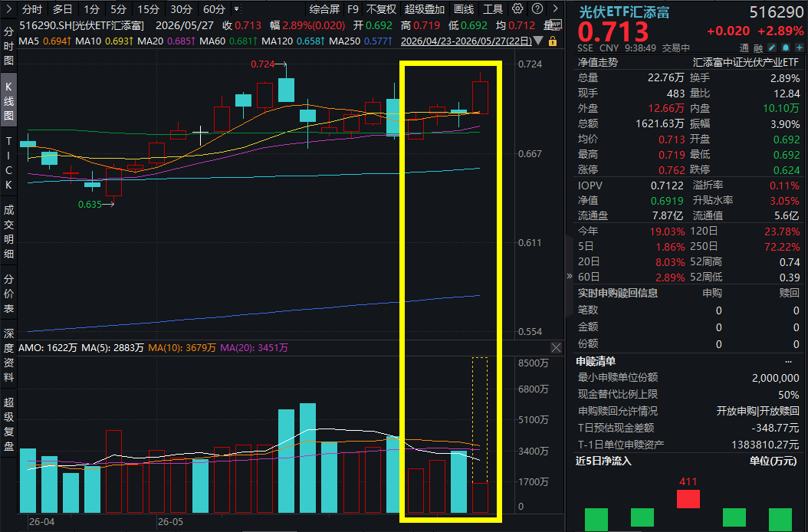Image resolution: width=808 pixels, height=532 pixels.
Task: Open 成交明细 in left sidebar
Action: [8, 232]
